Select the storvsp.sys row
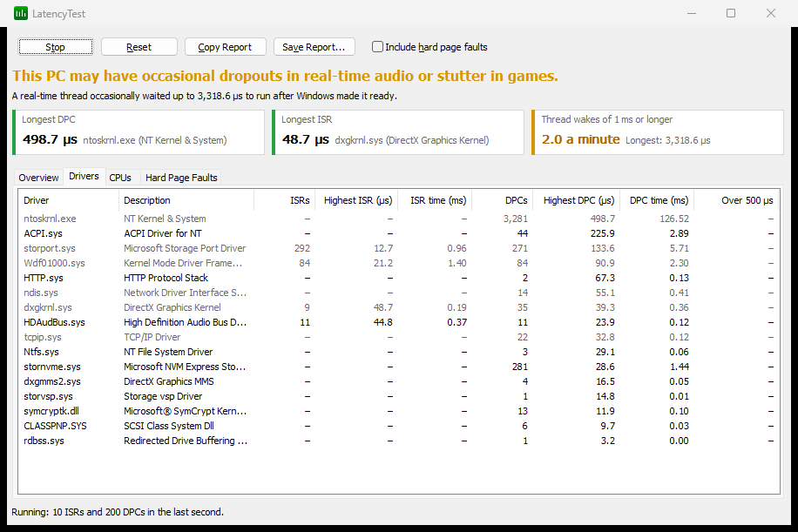 (398, 395)
